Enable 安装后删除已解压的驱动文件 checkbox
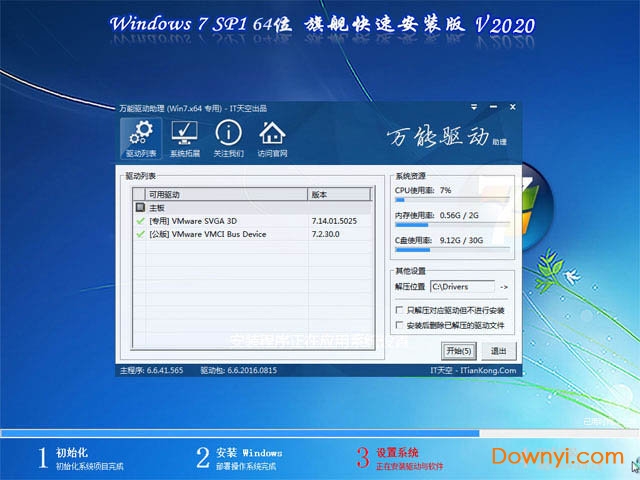Screen dimensions: 640x480 point(400,326)
